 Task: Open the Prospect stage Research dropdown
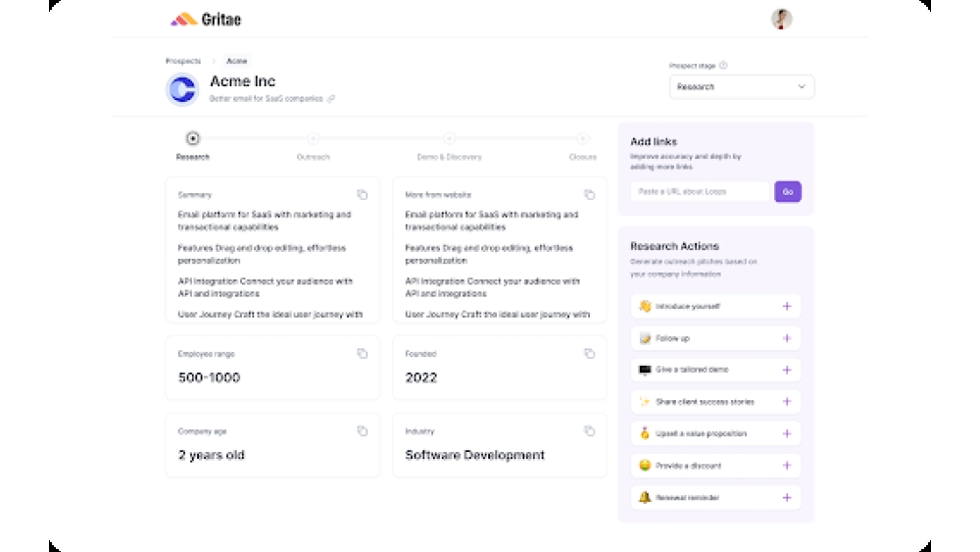(742, 87)
